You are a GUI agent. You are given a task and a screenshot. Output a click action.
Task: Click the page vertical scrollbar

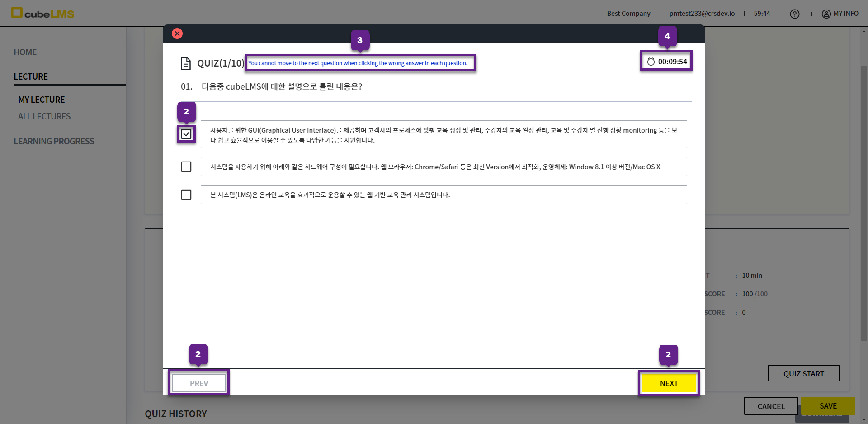[x=864, y=204]
